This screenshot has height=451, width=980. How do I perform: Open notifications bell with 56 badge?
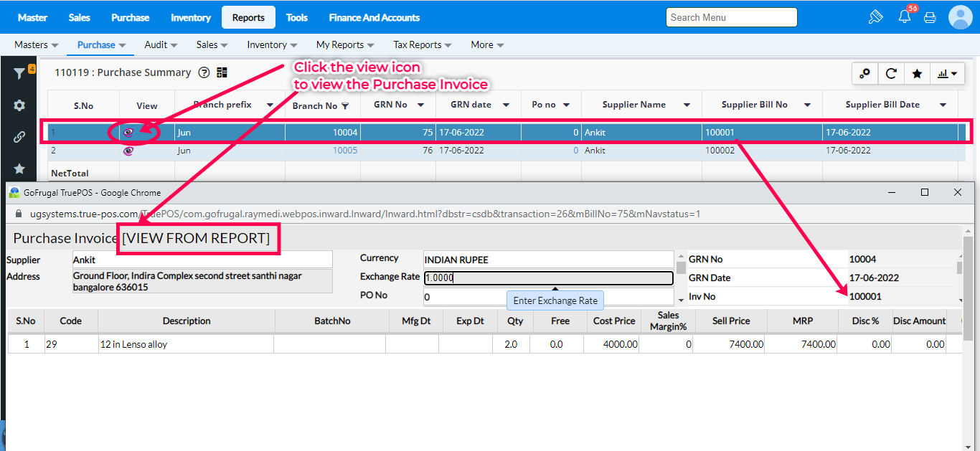pyautogui.click(x=905, y=16)
